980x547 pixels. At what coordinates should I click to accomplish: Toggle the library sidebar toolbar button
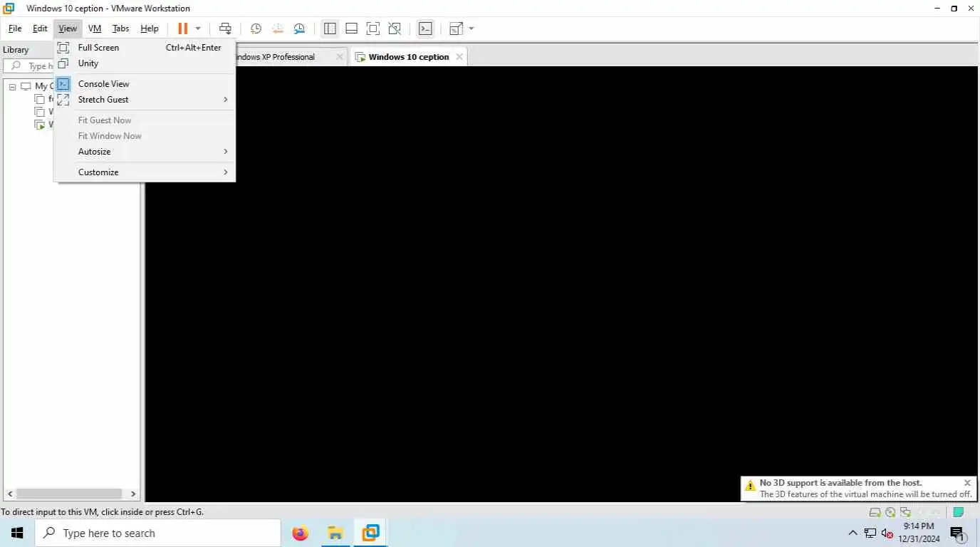[330, 28]
